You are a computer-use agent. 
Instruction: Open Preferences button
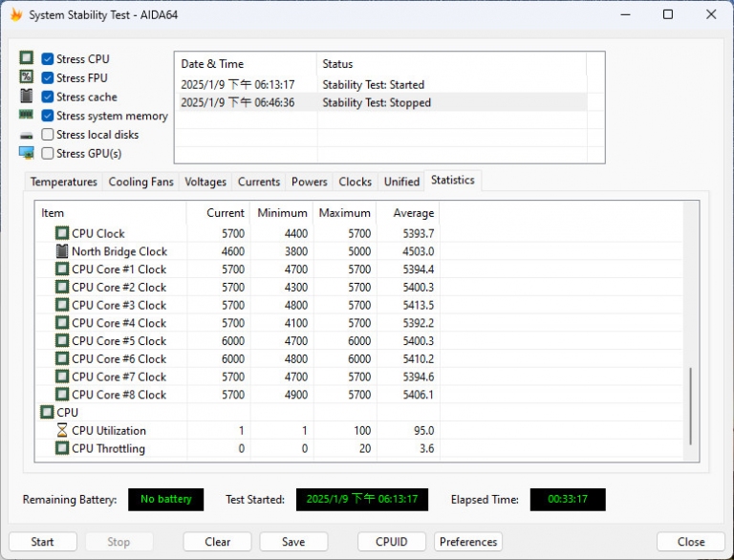coord(468,542)
